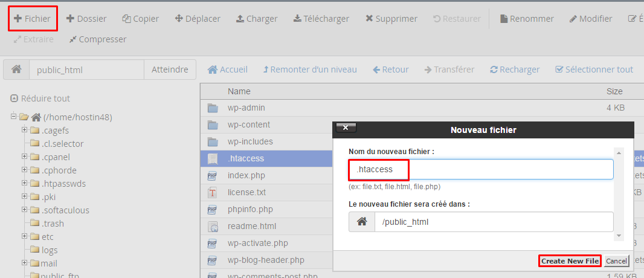Click the Atteindre button
The image size is (644, 278).
[170, 69]
